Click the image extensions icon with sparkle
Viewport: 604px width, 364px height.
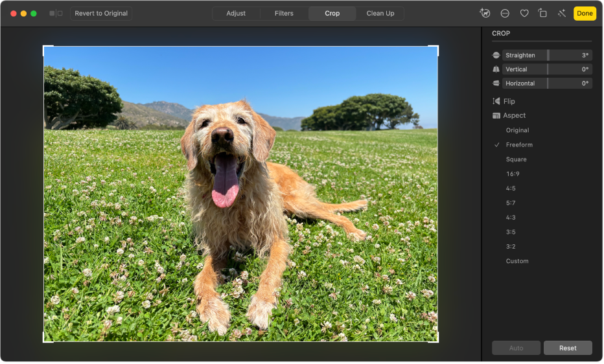click(x=485, y=13)
